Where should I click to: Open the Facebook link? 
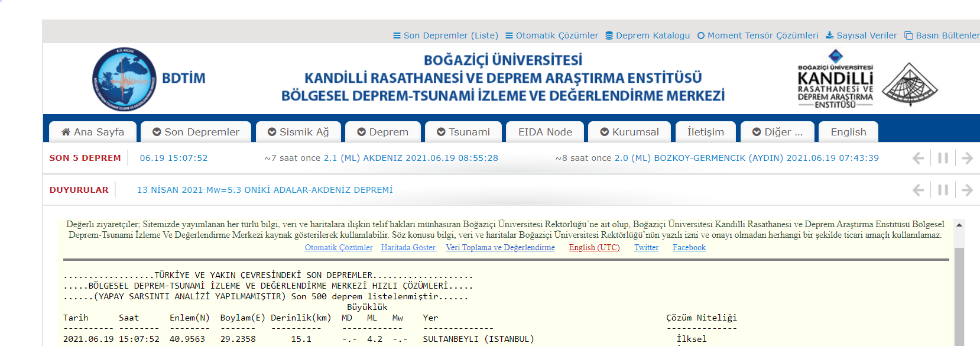tap(689, 248)
